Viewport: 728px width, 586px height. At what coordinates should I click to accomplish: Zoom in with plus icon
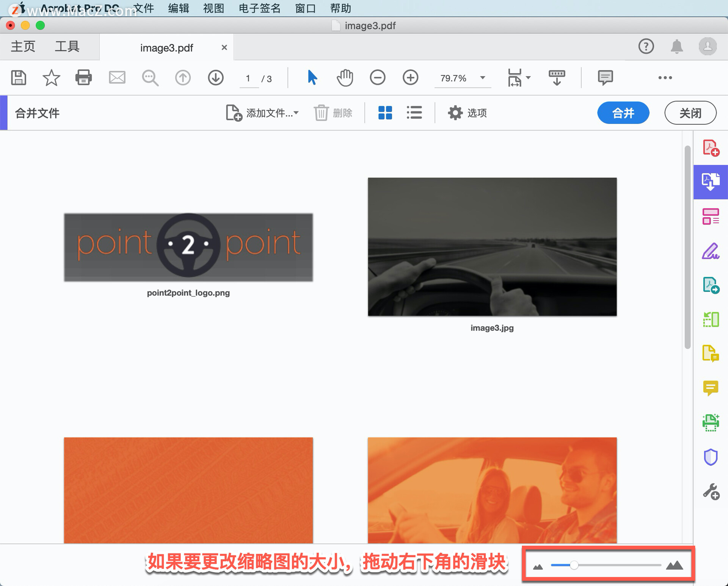tap(411, 78)
